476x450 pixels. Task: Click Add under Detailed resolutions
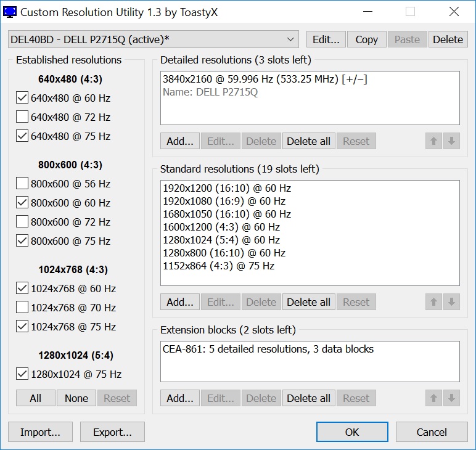[x=180, y=141]
